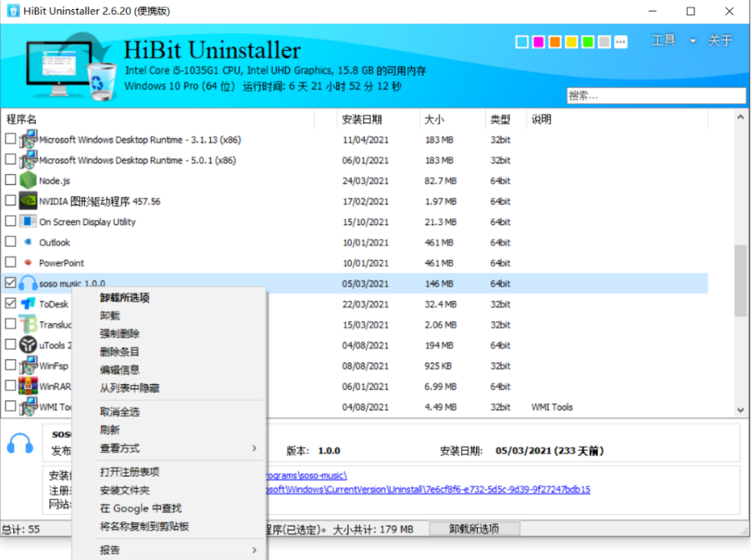Screen dimensions: 752x560
Task: Pick the yellow theme color swatch
Action: point(571,42)
